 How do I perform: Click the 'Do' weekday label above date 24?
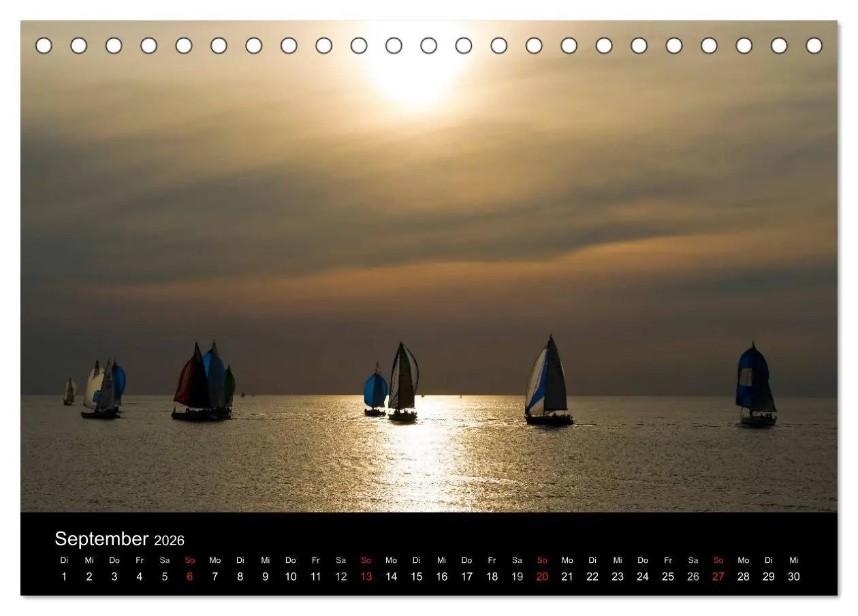643,561
